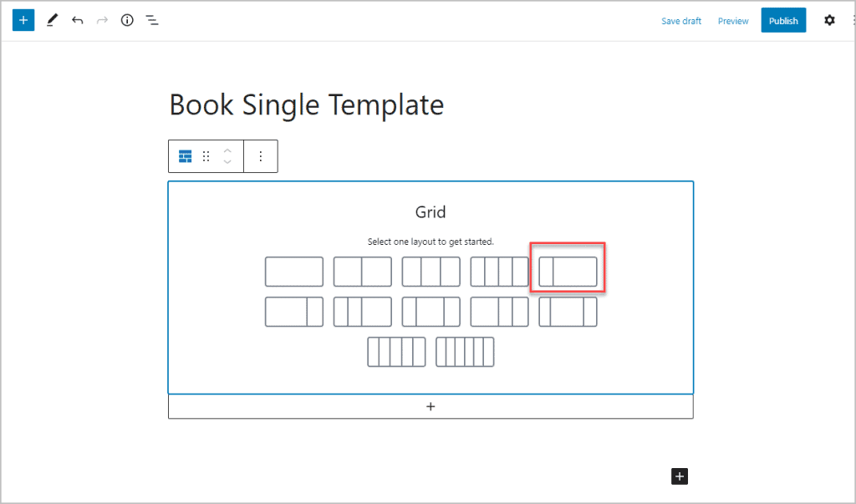This screenshot has height=504, width=856.
Task: Choose the single column grid layout
Action: coord(294,272)
